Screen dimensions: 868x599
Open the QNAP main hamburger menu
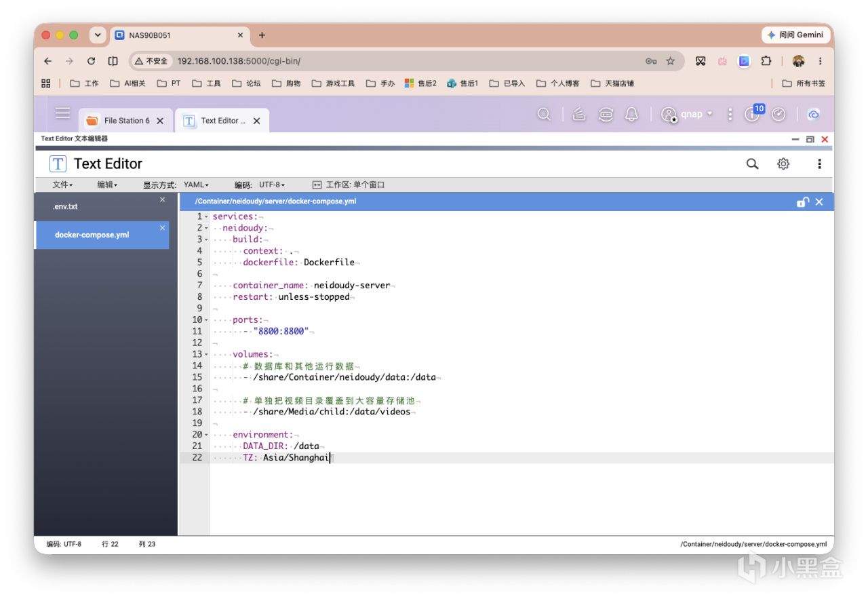point(63,113)
